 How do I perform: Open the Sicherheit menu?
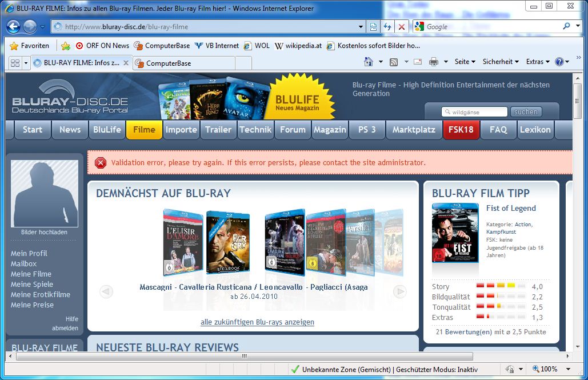[501, 62]
